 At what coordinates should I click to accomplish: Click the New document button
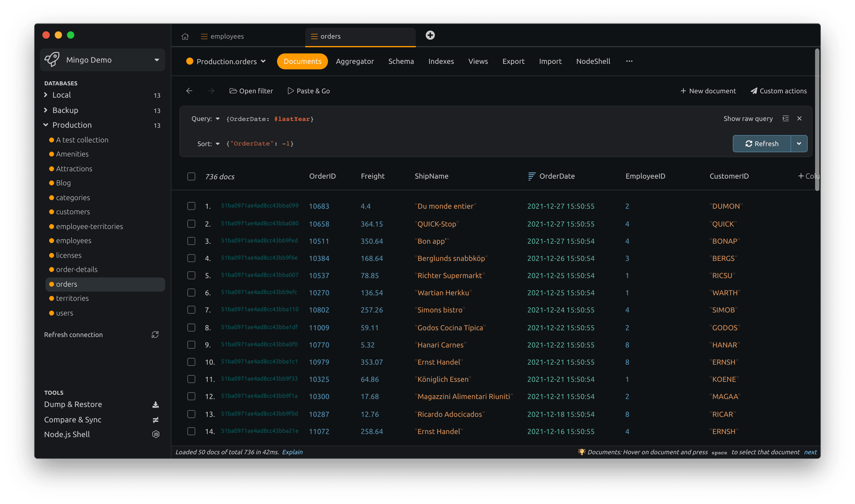coord(708,91)
